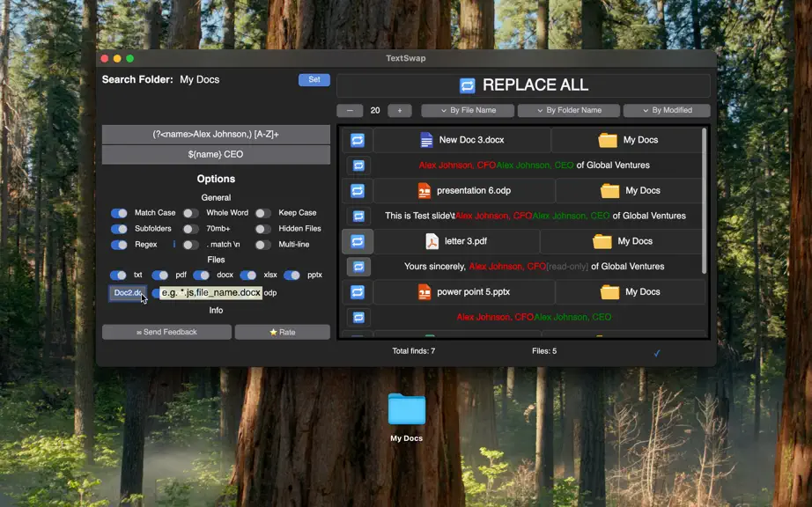
Task: Toggle the Match Case switch
Action: pyautogui.click(x=119, y=213)
